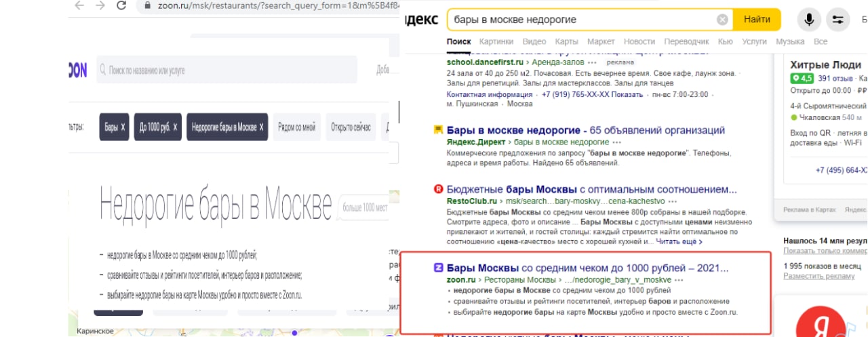The image size is (868, 337).
Task: Click 'zoon.ru' green source link
Action: [461, 279]
